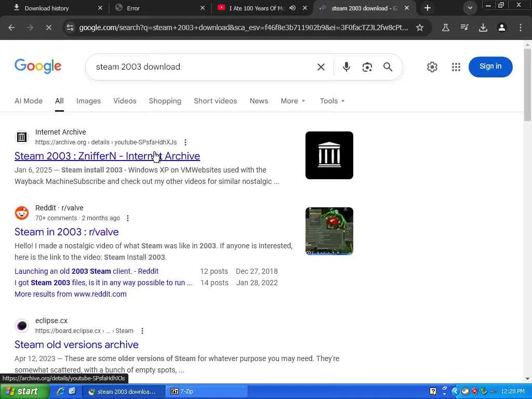Image resolution: width=532 pixels, height=399 pixels.
Task: Expand the More search filters dropdown
Action: coord(293,101)
